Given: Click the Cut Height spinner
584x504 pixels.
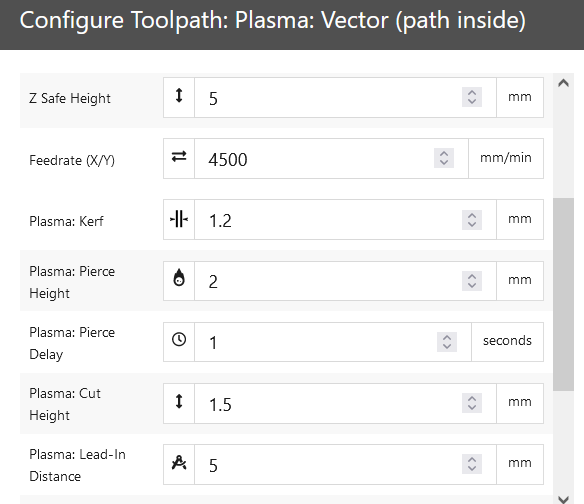Looking at the screenshot, I should pyautogui.click(x=472, y=403).
